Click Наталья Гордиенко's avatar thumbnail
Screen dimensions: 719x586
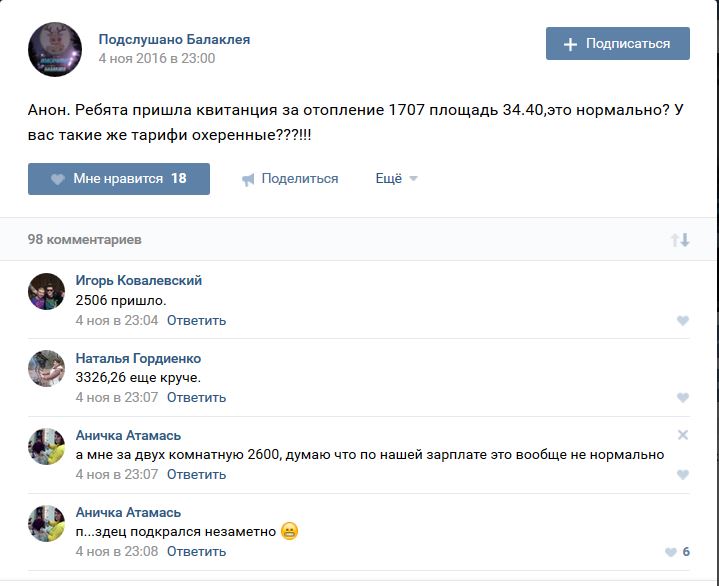click(x=47, y=368)
